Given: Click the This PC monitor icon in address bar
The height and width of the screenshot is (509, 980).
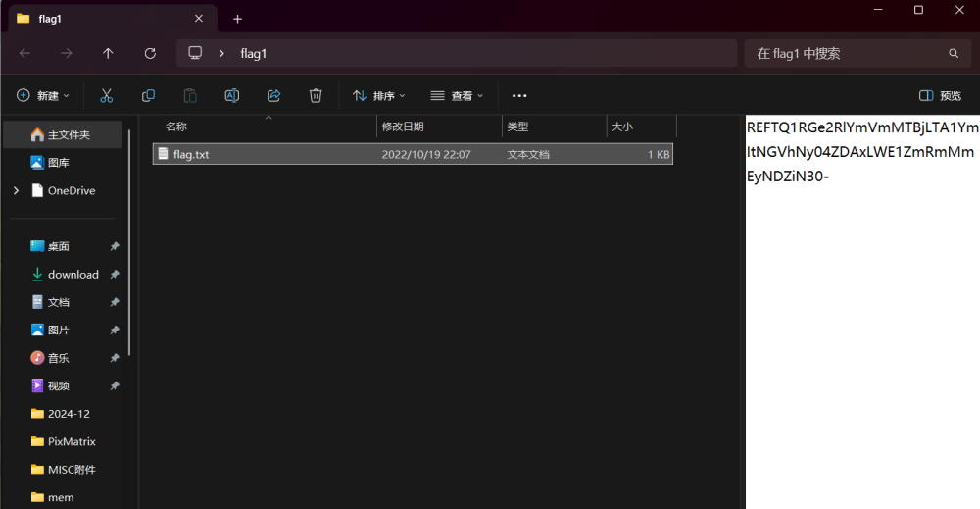Looking at the screenshot, I should click(195, 53).
